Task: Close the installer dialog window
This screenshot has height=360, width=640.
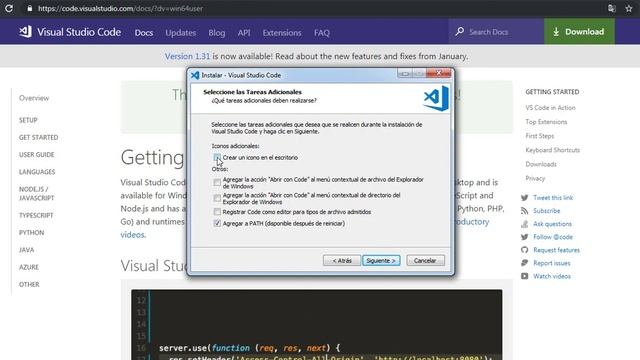Action: (438, 73)
